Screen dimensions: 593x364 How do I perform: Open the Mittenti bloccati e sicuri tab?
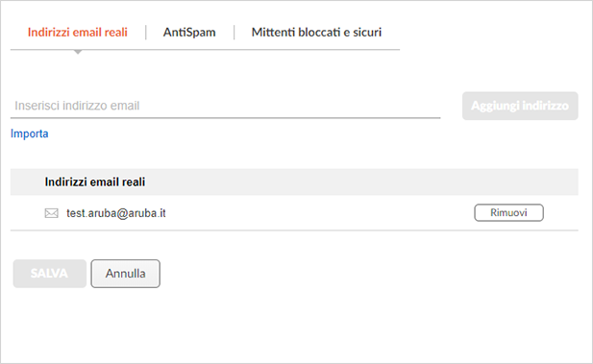pyautogui.click(x=316, y=33)
